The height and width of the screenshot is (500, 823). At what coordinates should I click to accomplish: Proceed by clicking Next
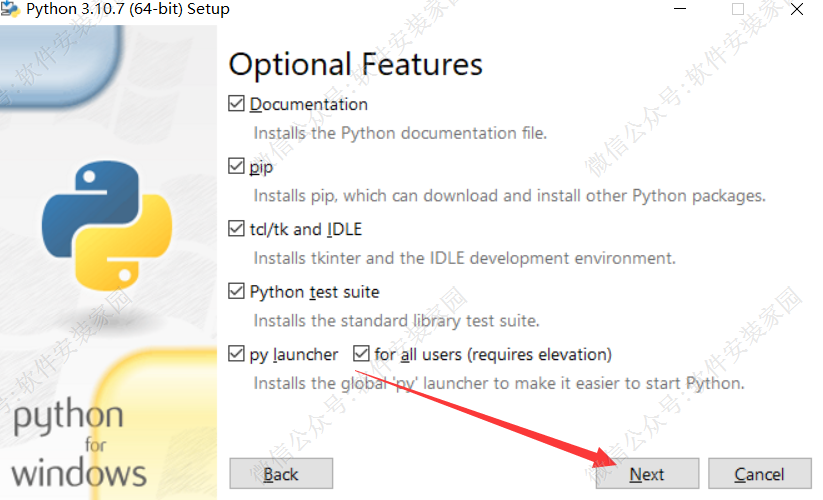pyautogui.click(x=647, y=474)
